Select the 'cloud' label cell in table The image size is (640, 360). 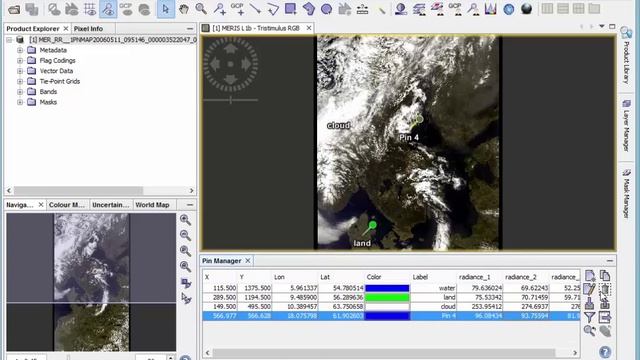tap(433, 307)
